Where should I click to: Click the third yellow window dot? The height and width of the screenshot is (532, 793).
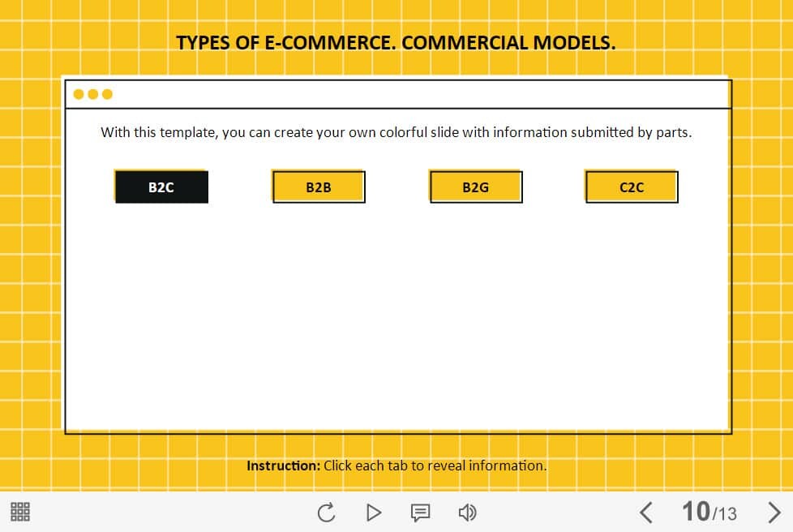coord(108,94)
